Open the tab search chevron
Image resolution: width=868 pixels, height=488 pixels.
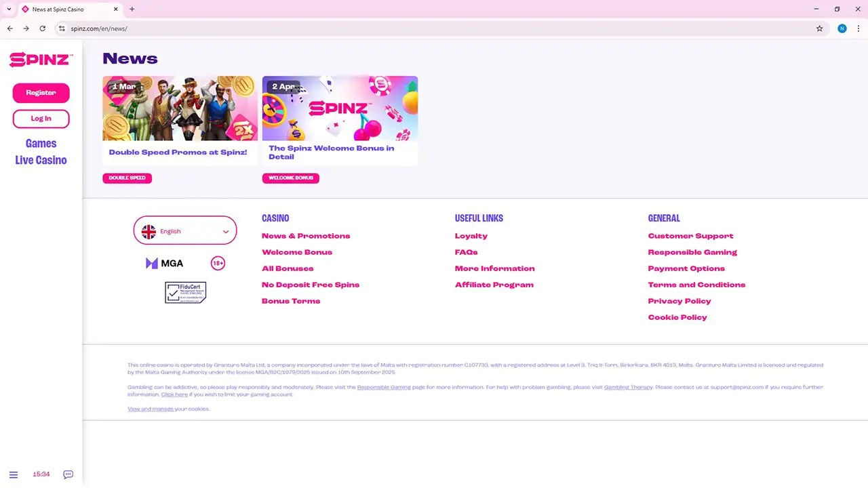[x=9, y=9]
